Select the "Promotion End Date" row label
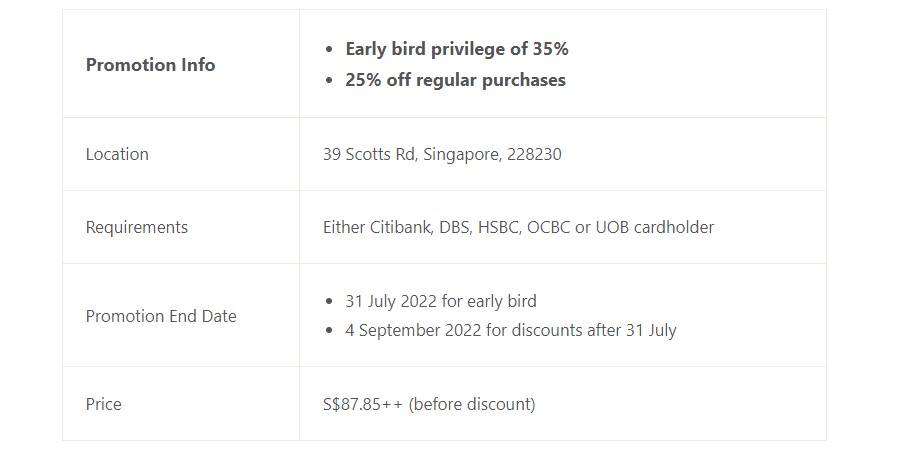This screenshot has width=907, height=475. (x=161, y=316)
